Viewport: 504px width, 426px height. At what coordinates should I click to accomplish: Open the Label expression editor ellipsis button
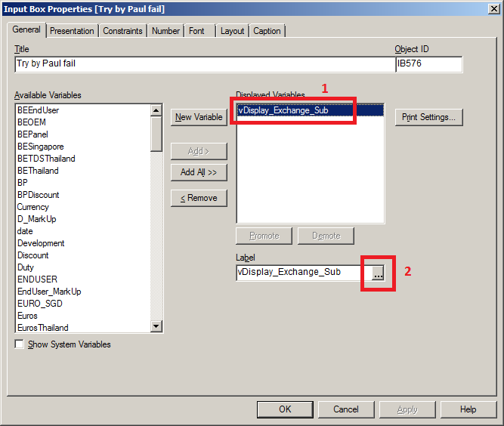pos(378,273)
